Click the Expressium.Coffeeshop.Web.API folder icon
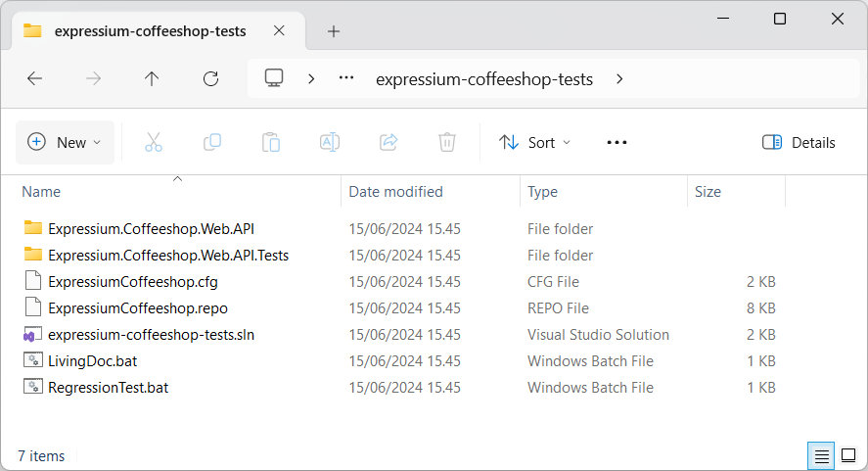The image size is (868, 471). point(33,227)
